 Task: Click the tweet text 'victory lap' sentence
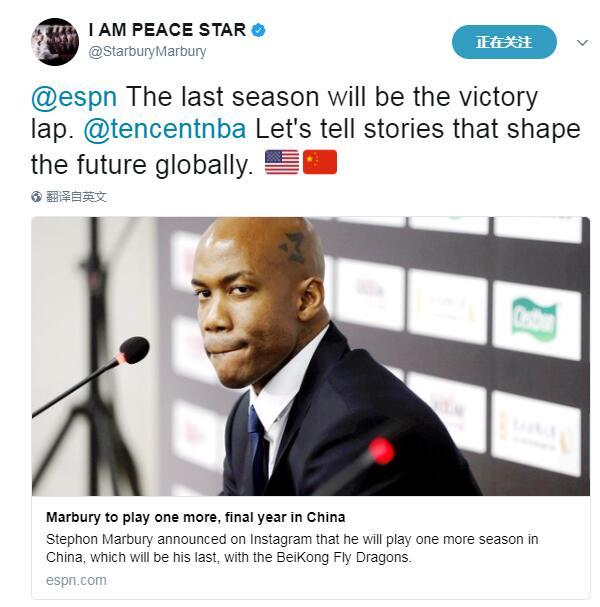click(330, 98)
